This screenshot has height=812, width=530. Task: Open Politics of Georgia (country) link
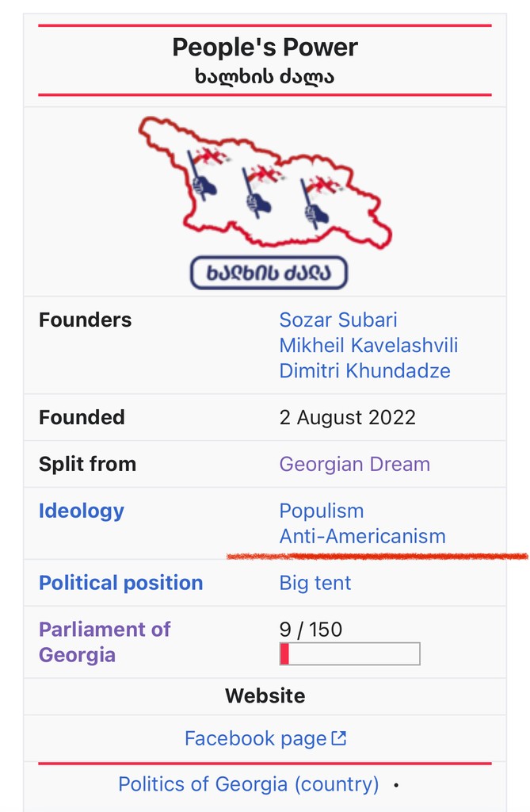point(249,784)
